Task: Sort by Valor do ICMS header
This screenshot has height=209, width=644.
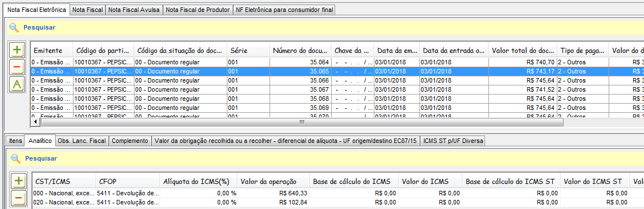Action: click(430, 182)
